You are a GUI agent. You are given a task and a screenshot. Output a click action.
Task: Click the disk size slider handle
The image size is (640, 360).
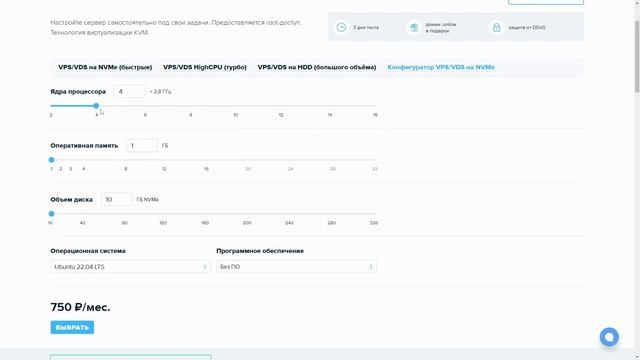[x=51, y=213]
